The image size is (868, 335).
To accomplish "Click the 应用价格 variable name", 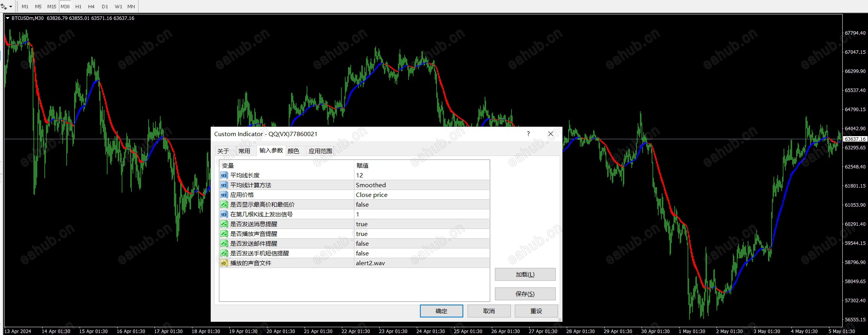I will pyautogui.click(x=242, y=195).
